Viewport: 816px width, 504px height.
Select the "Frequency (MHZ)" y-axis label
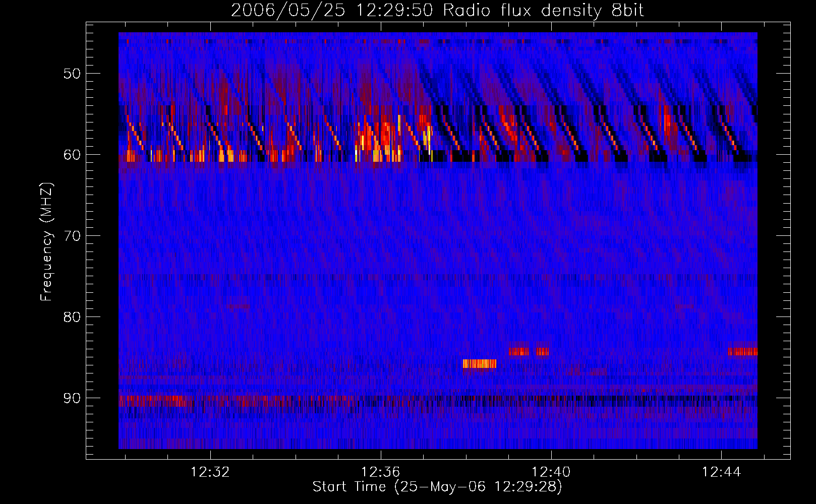click(x=46, y=242)
